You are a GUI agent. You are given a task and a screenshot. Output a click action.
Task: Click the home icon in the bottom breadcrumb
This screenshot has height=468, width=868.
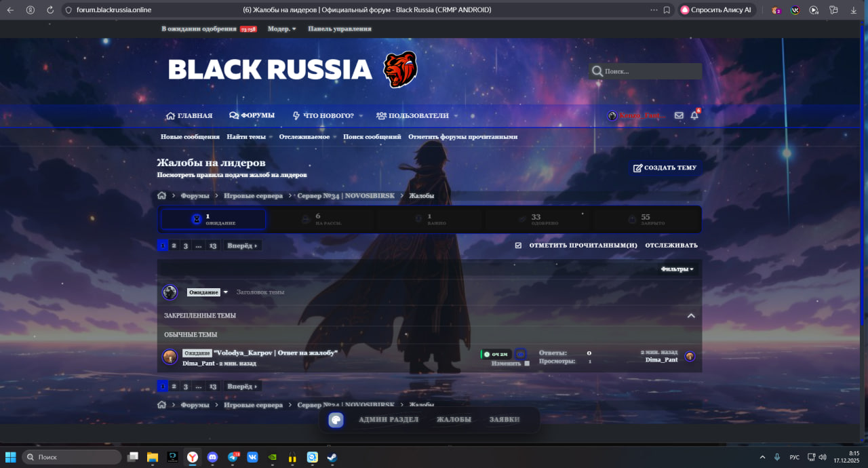161,405
